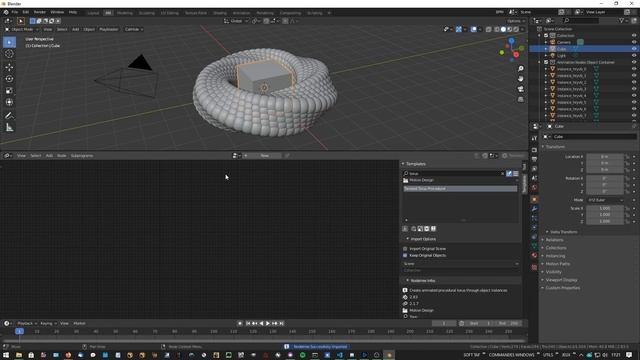The height and width of the screenshot is (360, 640).
Task: Open the Render properties tab icon
Action: pyautogui.click(x=534, y=150)
